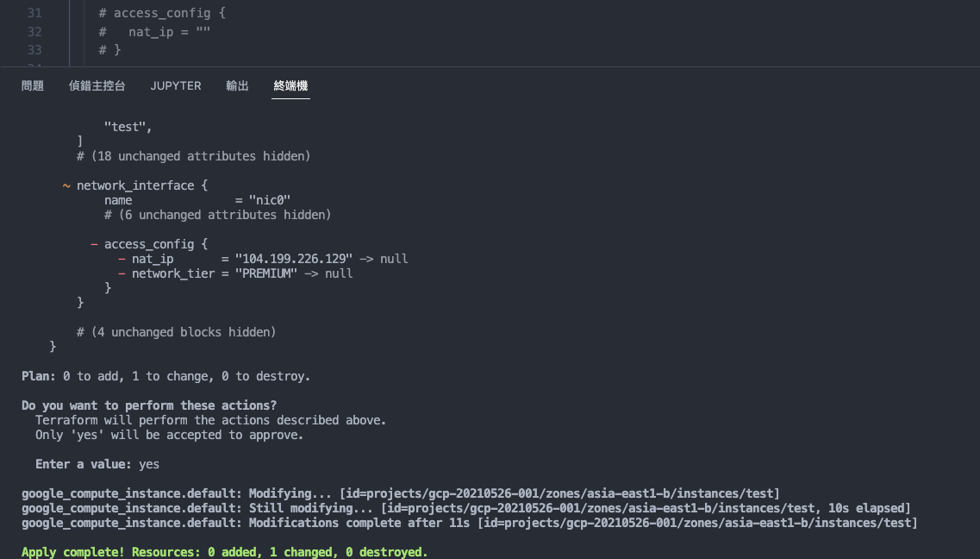This screenshot has width=980, height=559.
Task: Click "Only 'yes' will be accepted" line
Action: (x=170, y=435)
